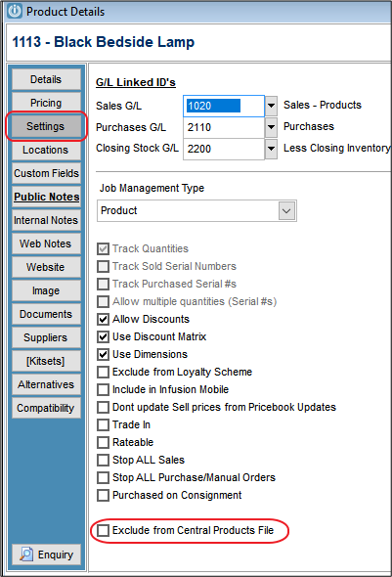392x577 pixels.
Task: Switch to the Pricing tab
Action: click(46, 103)
